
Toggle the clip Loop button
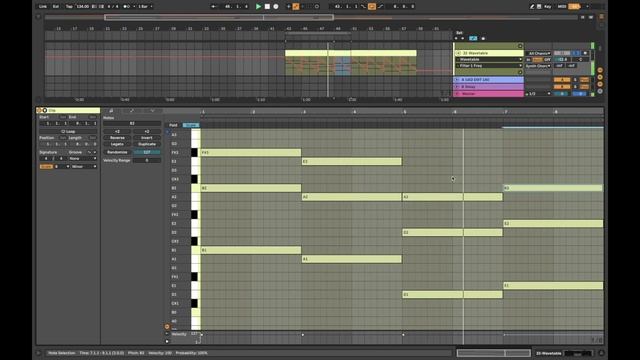[x=68, y=131]
